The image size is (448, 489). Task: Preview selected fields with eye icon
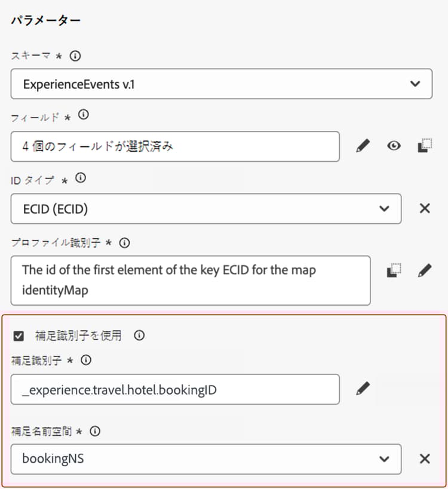coord(394,146)
